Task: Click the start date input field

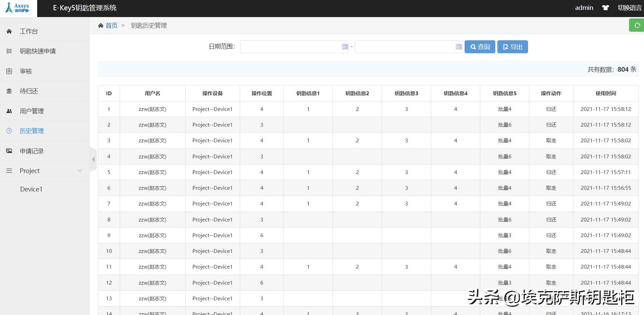Action: pyautogui.click(x=294, y=47)
